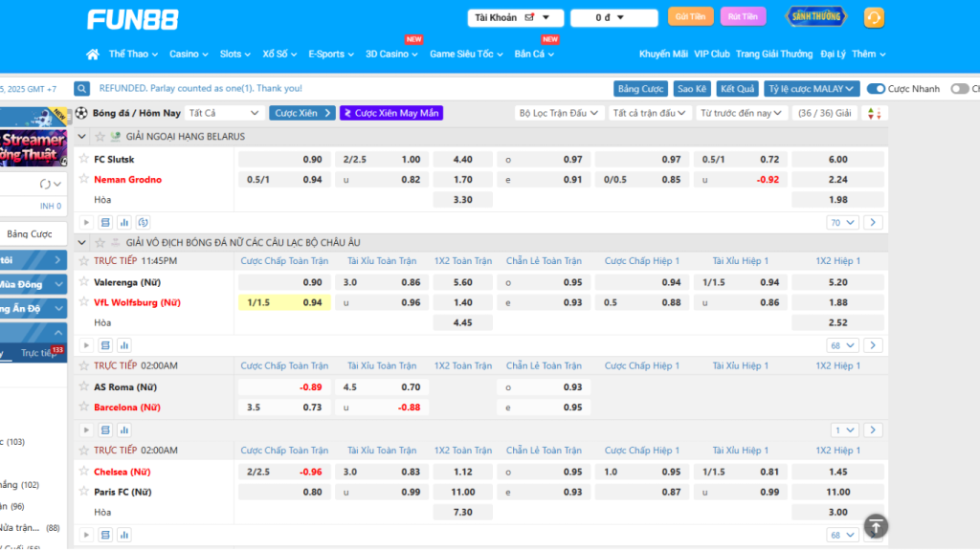
Task: Click the Cược Xiên May Mắn button
Action: (391, 113)
